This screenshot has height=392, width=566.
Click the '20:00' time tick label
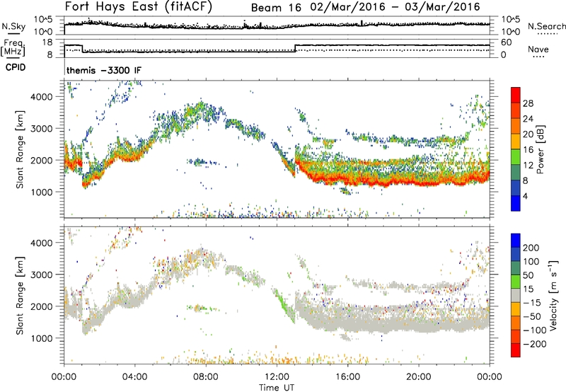(419, 377)
